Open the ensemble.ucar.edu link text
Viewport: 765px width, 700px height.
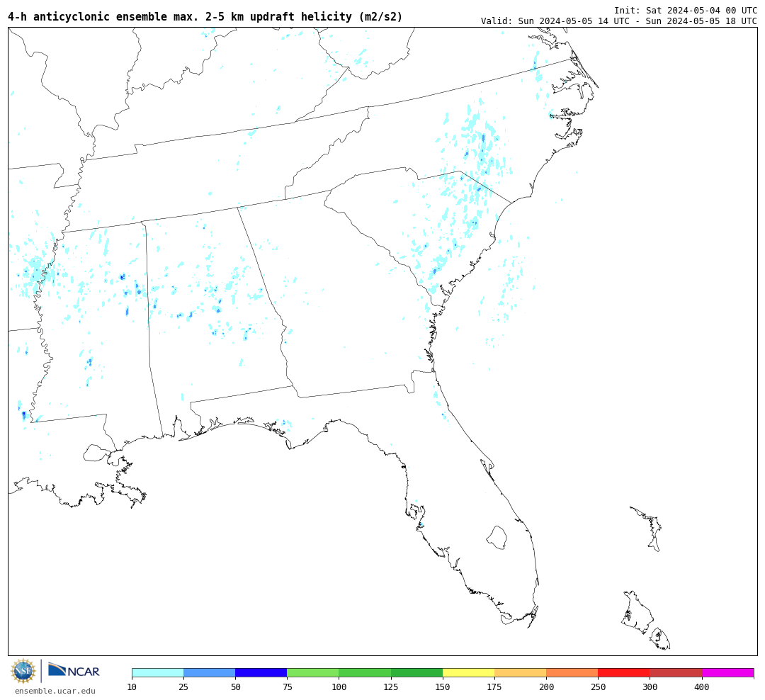coord(55,691)
